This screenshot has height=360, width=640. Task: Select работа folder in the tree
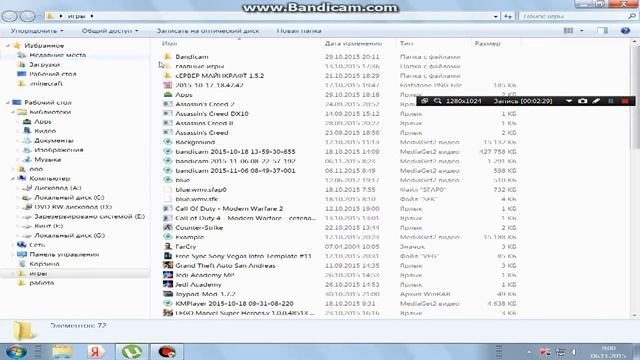(x=41, y=283)
